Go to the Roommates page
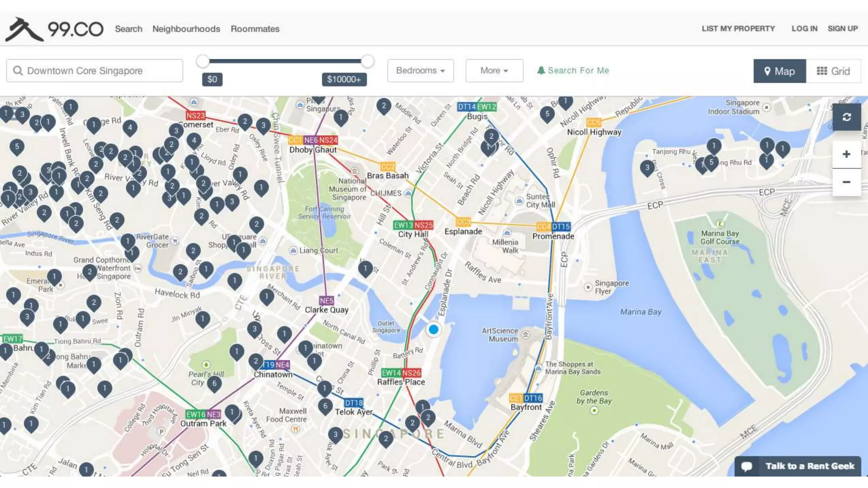 255,29
